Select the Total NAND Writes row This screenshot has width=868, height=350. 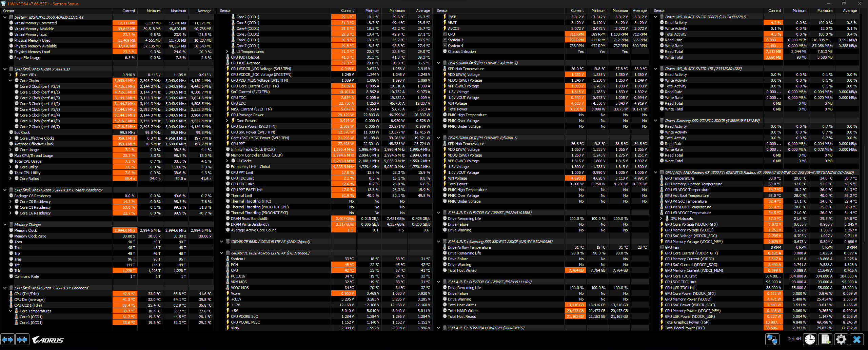542,311
